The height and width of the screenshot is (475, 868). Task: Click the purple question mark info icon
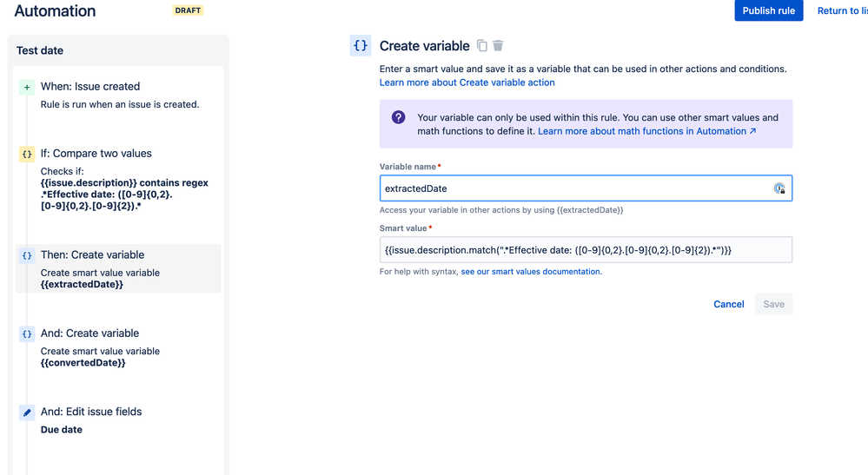[x=399, y=117]
